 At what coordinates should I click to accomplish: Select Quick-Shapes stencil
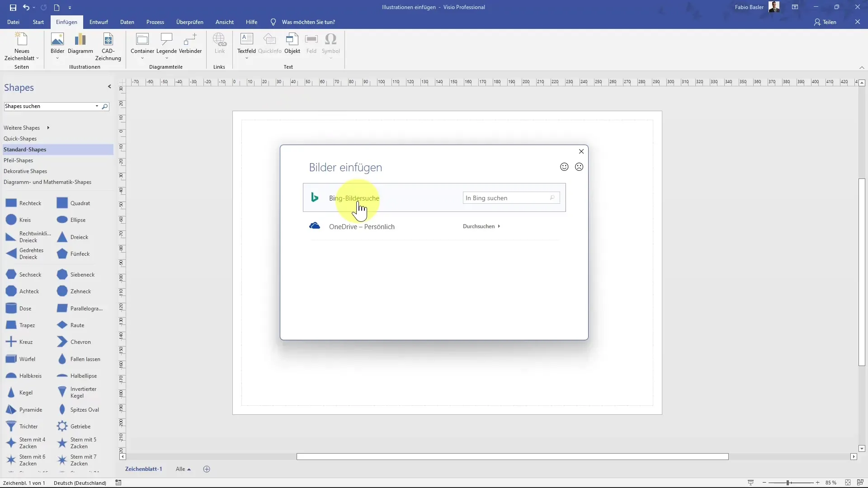(x=20, y=139)
